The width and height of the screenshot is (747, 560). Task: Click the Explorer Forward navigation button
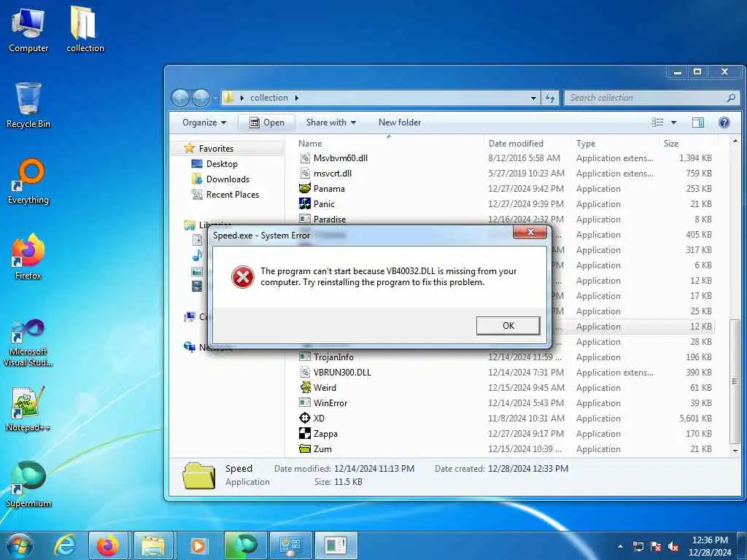pyautogui.click(x=201, y=98)
